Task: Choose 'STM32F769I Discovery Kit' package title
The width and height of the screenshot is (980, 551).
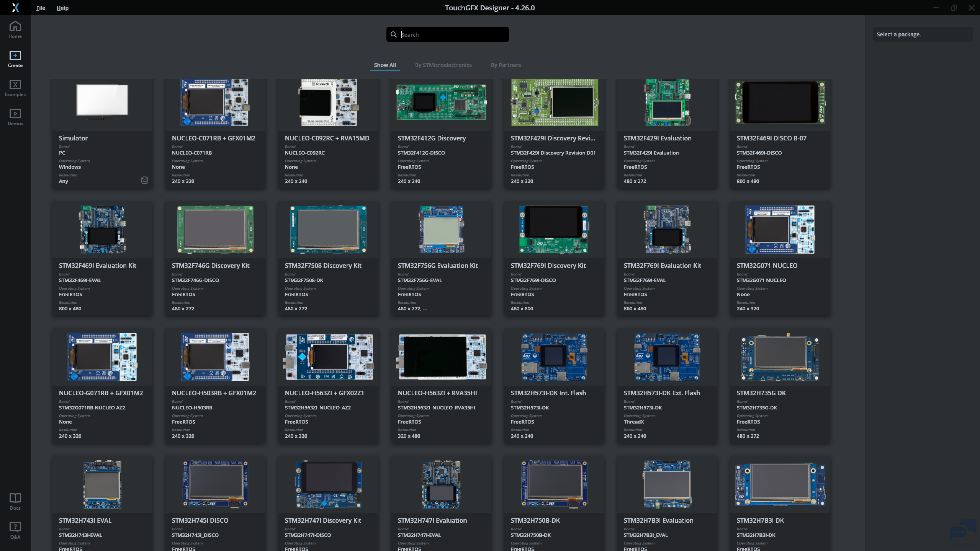Action: [x=548, y=266]
